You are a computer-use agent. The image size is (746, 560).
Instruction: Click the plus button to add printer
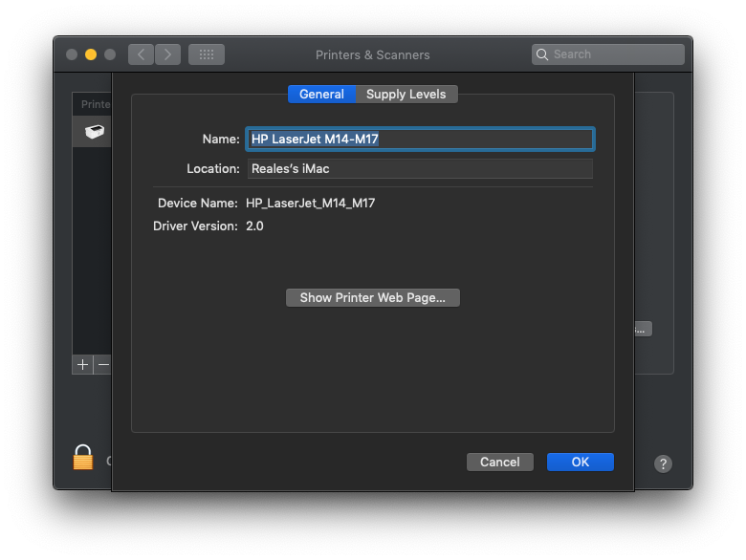click(82, 365)
